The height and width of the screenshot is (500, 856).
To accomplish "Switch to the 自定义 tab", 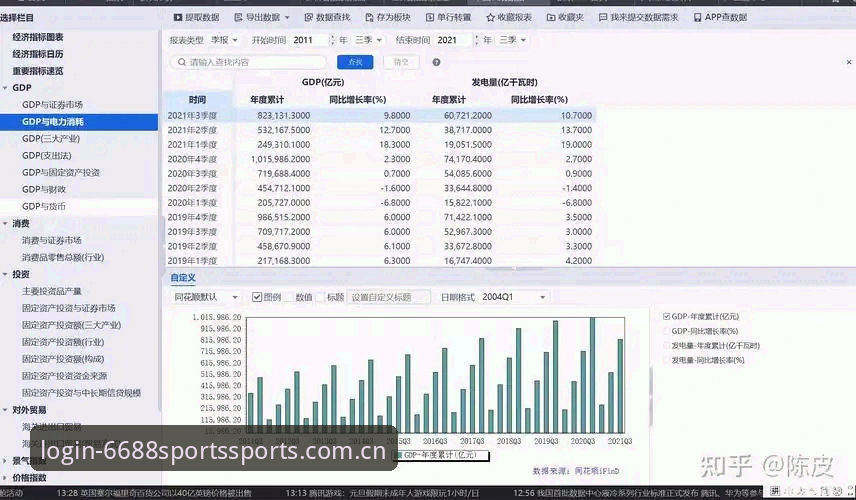I will pyautogui.click(x=183, y=277).
